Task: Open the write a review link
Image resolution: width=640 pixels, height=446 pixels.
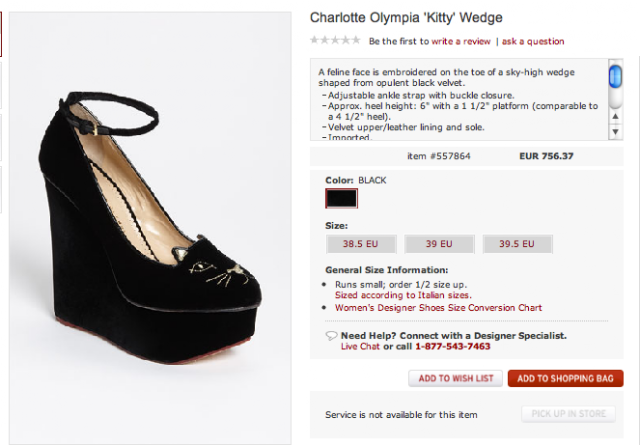Action: [461, 41]
